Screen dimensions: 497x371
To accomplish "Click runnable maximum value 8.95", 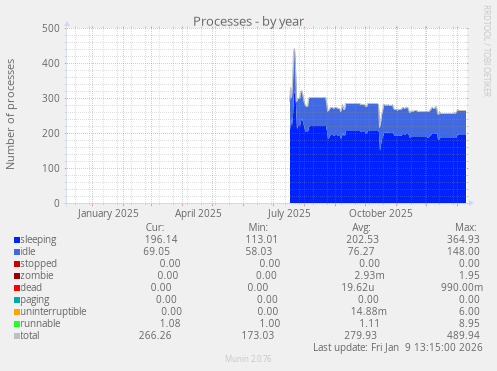I will click(469, 323).
